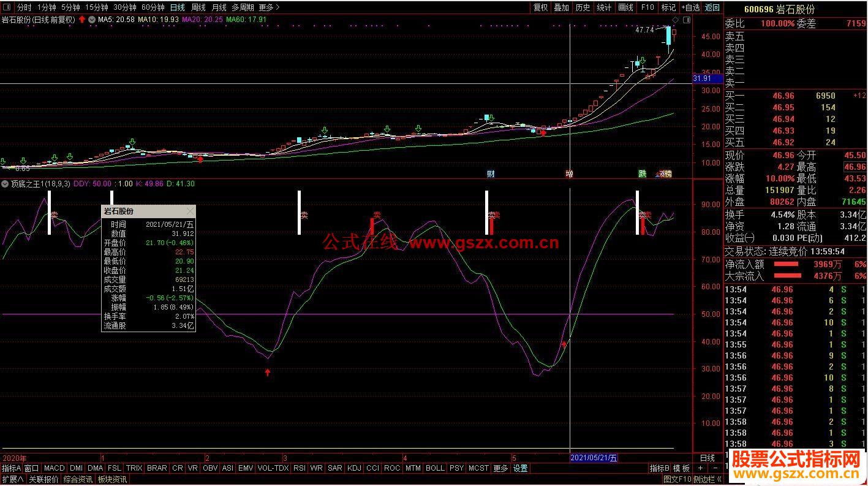Click the 模板 template tab
Image resolution: width=868 pixels, height=486 pixels.
[x=682, y=468]
